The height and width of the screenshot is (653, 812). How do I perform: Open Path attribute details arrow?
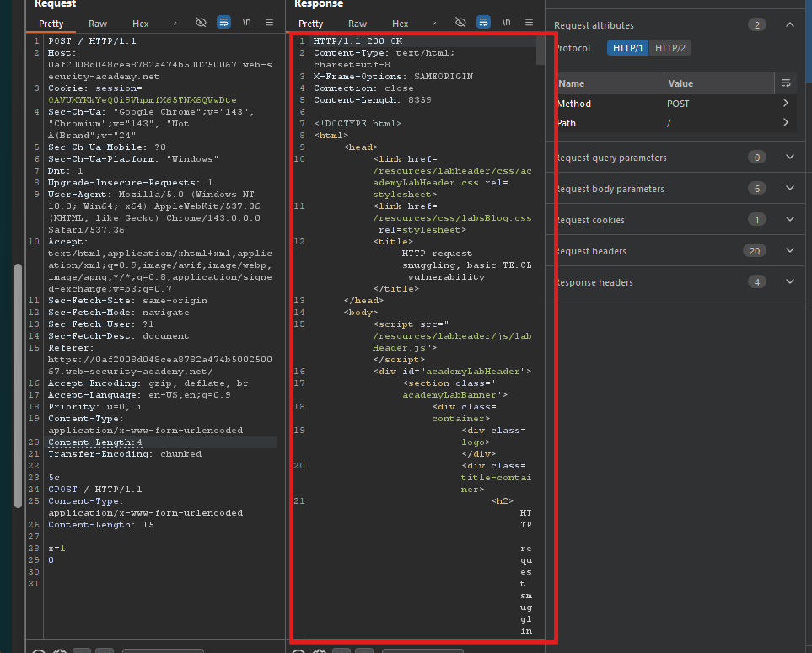click(786, 123)
